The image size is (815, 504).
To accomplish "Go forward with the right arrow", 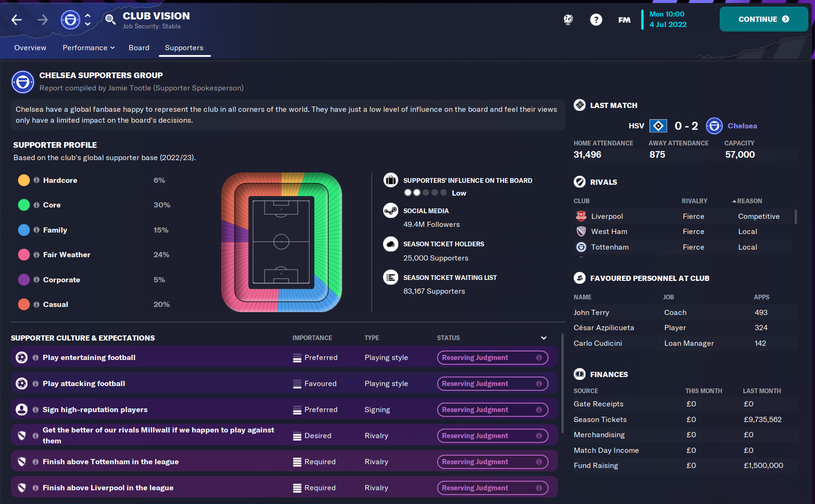I will click(x=43, y=19).
